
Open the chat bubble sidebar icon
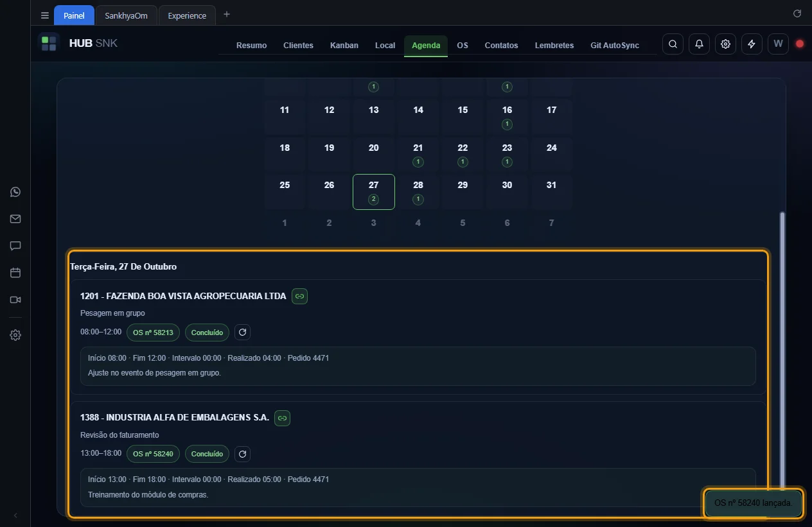pyautogui.click(x=15, y=246)
